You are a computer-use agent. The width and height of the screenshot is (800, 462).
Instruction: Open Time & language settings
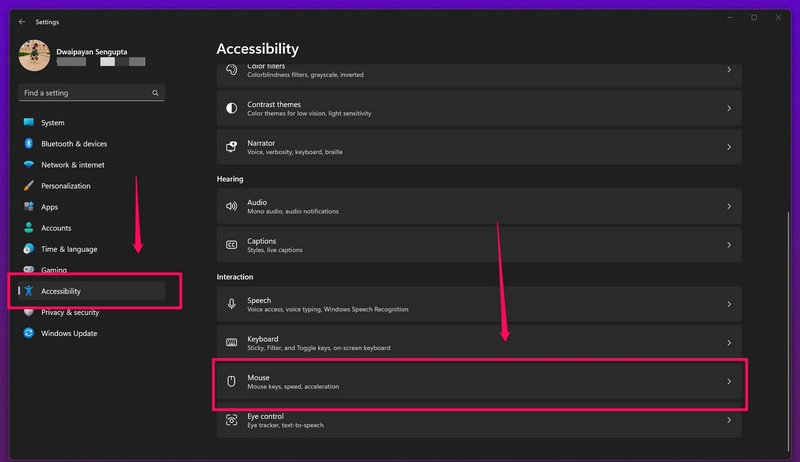pyautogui.click(x=69, y=249)
